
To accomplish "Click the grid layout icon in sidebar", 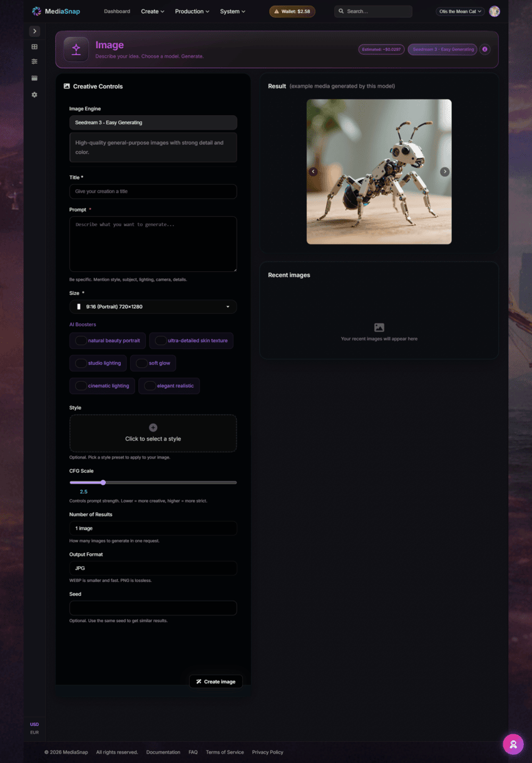I will [34, 47].
